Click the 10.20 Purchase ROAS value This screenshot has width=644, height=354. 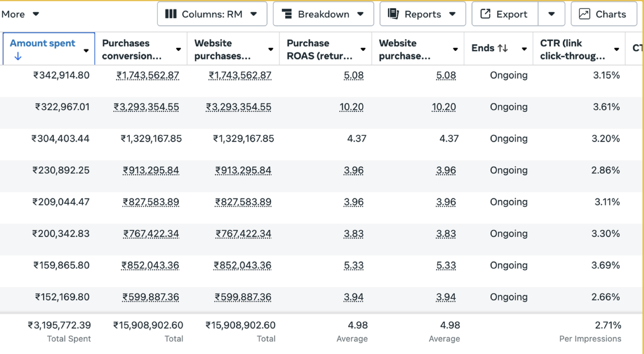pyautogui.click(x=351, y=107)
